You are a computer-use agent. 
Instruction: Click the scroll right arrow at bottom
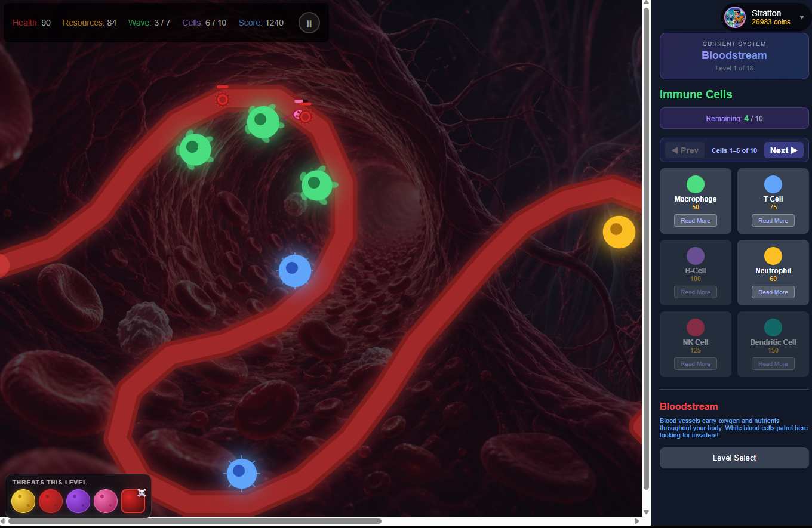(x=638, y=521)
